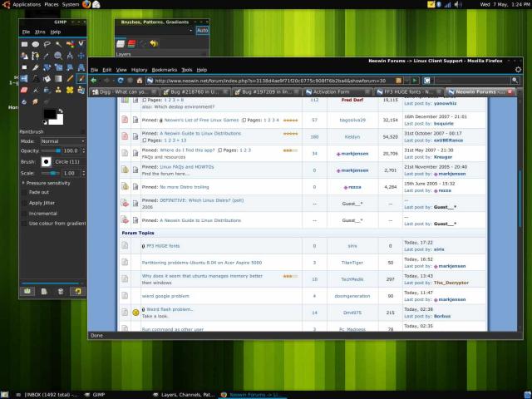Click the Circle (11) brush preview
Image resolution: width=532 pixels, height=399 pixels.
coord(47,162)
